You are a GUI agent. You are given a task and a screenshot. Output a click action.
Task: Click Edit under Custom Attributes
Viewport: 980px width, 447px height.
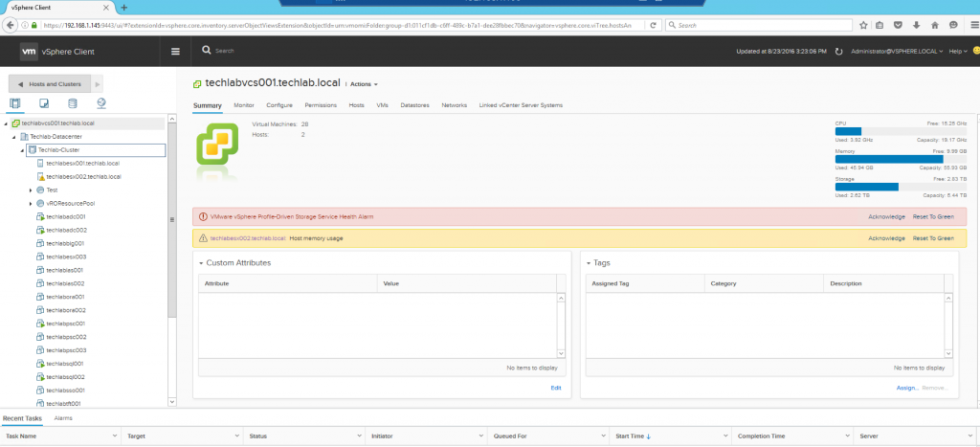click(556, 388)
